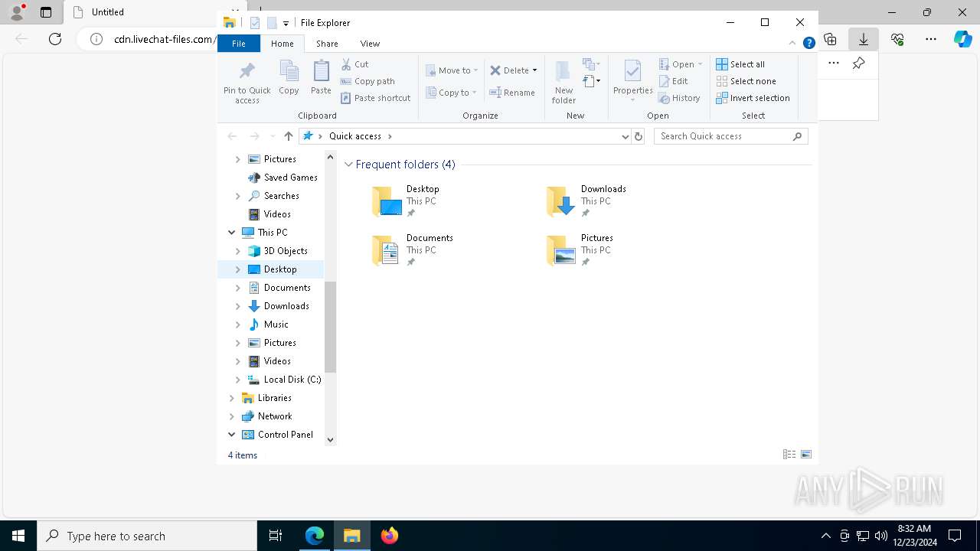This screenshot has width=980, height=551.
Task: Switch to Large icons view icon
Action: coord(806,455)
